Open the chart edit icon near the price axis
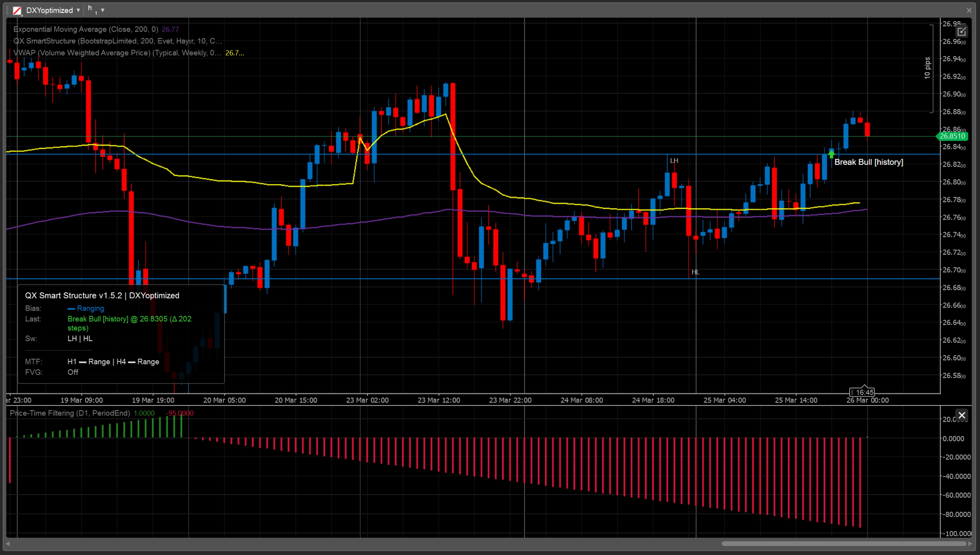The height and width of the screenshot is (555, 980). (962, 31)
